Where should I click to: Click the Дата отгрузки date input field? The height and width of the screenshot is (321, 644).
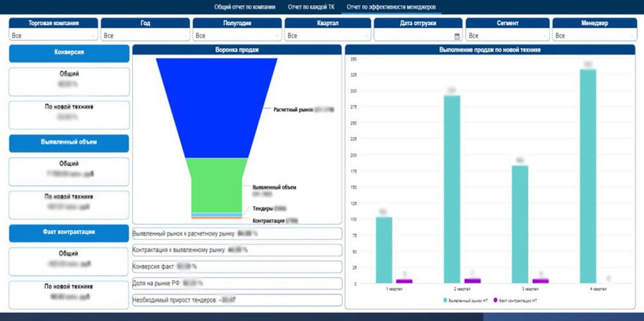412,36
